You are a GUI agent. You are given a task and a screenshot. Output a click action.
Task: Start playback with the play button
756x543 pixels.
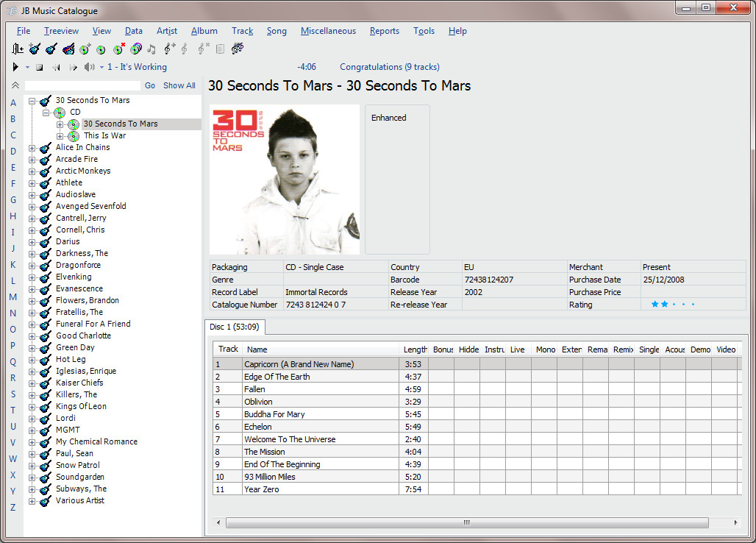pos(16,67)
